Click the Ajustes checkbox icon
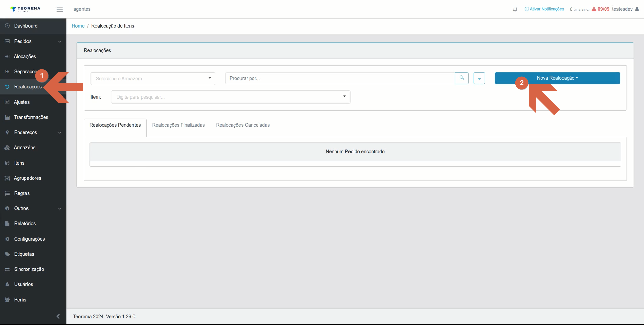 (x=7, y=102)
